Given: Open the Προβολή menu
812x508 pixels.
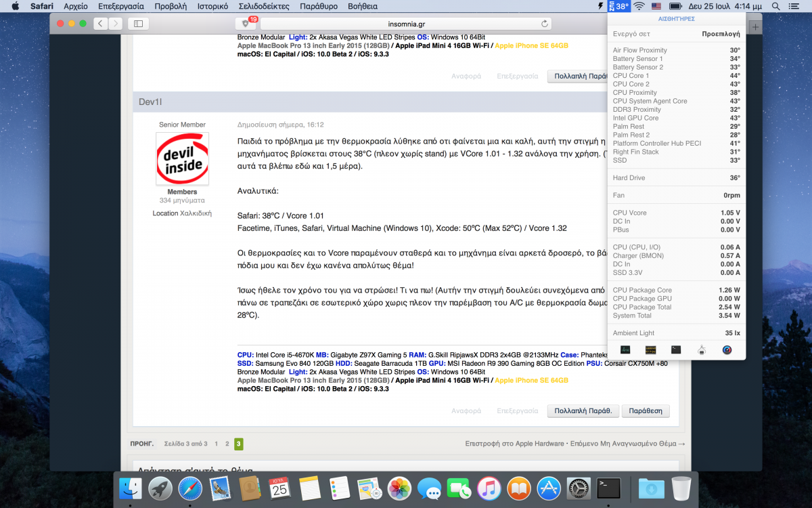Looking at the screenshot, I should [x=171, y=6].
